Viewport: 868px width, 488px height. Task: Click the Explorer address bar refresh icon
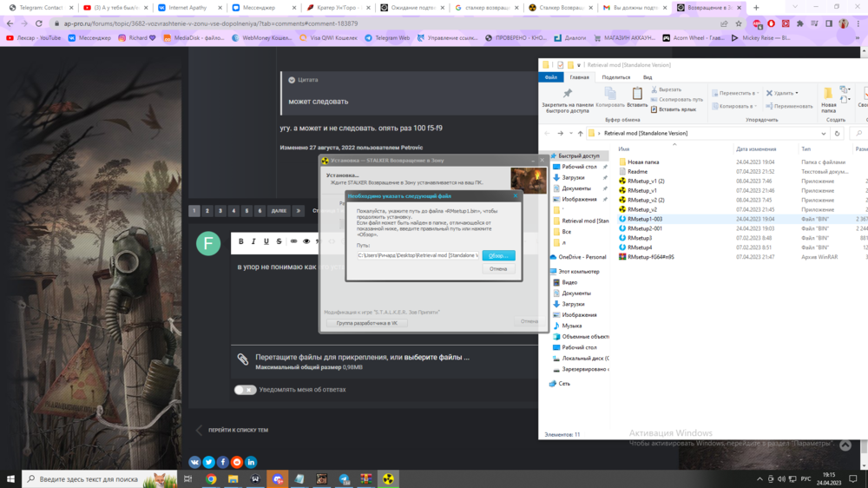pyautogui.click(x=837, y=134)
